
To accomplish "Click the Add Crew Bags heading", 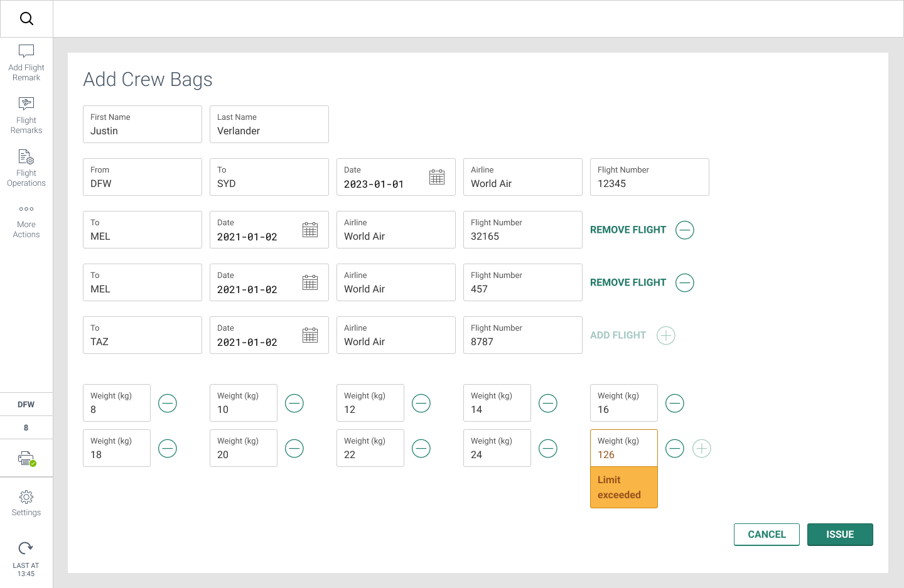I will 148,80.
